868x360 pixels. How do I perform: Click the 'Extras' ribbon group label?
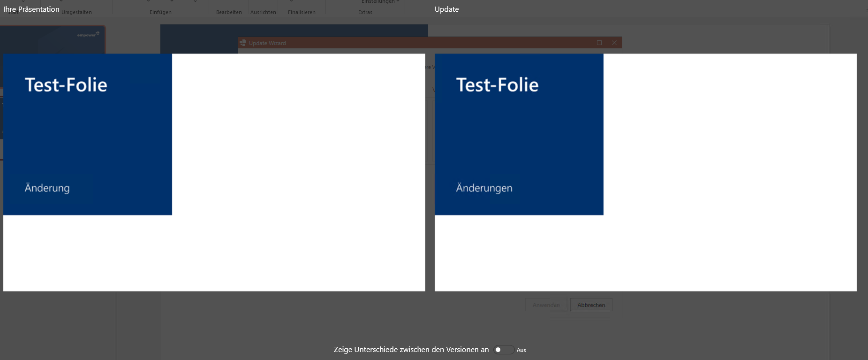click(x=365, y=12)
